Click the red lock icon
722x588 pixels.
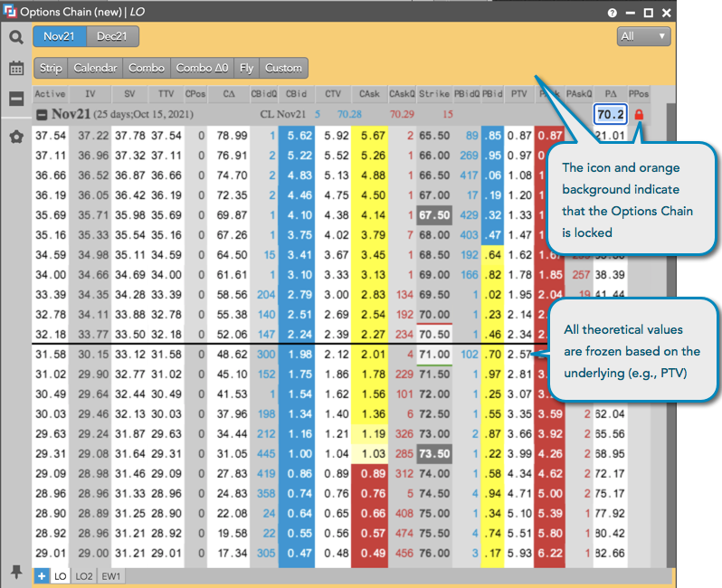(x=639, y=114)
